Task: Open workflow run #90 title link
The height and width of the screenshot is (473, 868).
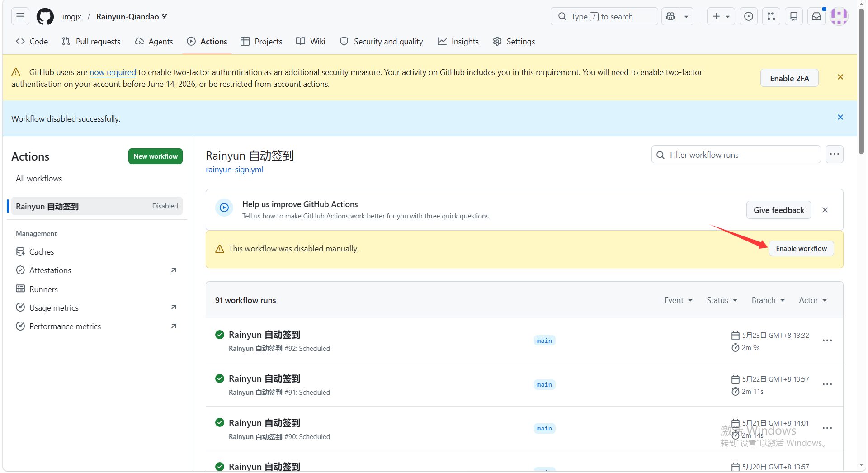Action: [x=264, y=423]
